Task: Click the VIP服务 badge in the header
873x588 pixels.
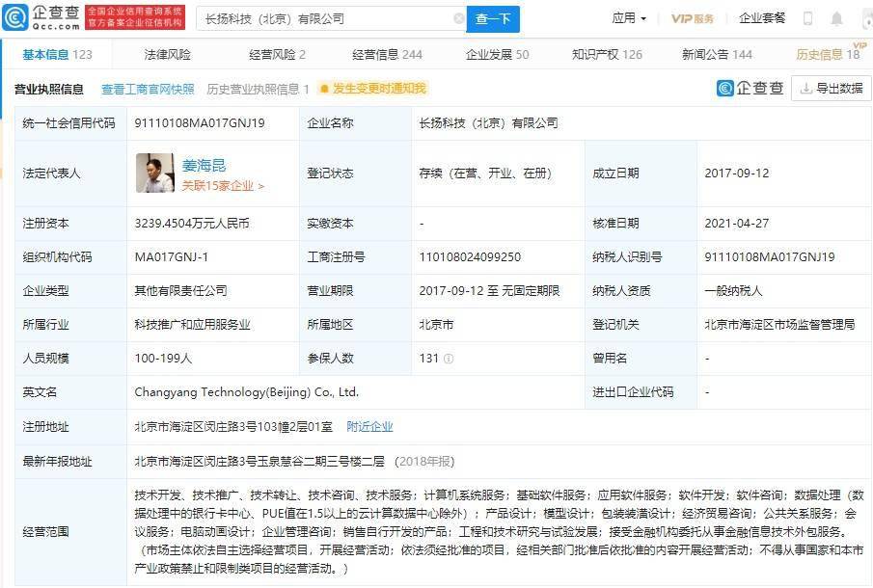Action: click(x=693, y=18)
